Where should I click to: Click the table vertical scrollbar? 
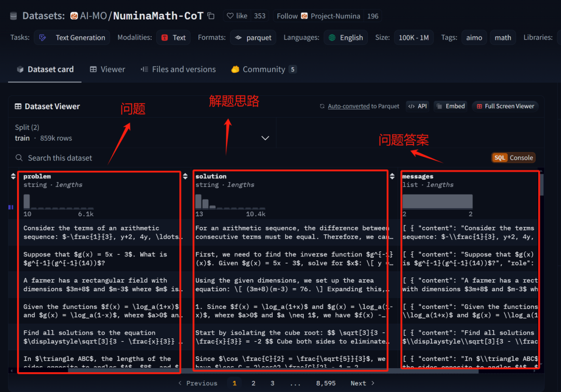[x=541, y=184]
